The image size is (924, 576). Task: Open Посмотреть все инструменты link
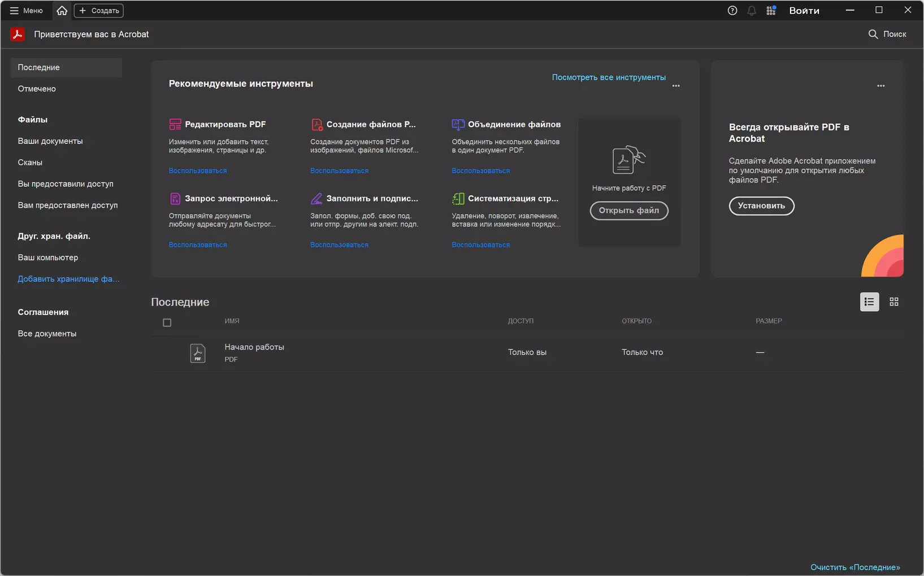(609, 77)
